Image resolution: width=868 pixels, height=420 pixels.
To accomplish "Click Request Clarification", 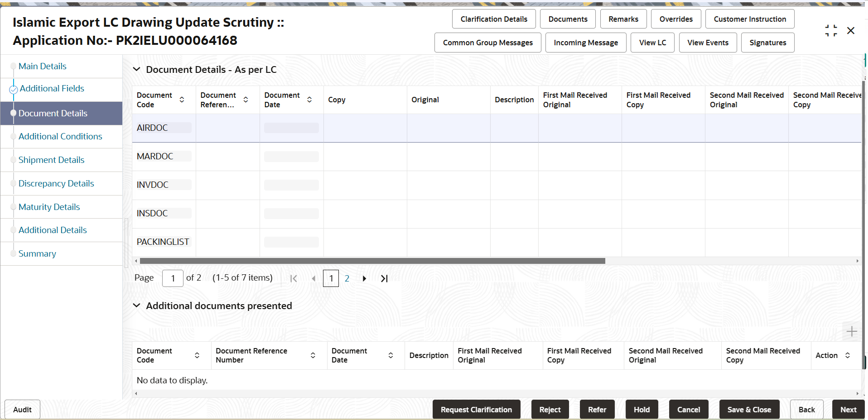I will [476, 410].
